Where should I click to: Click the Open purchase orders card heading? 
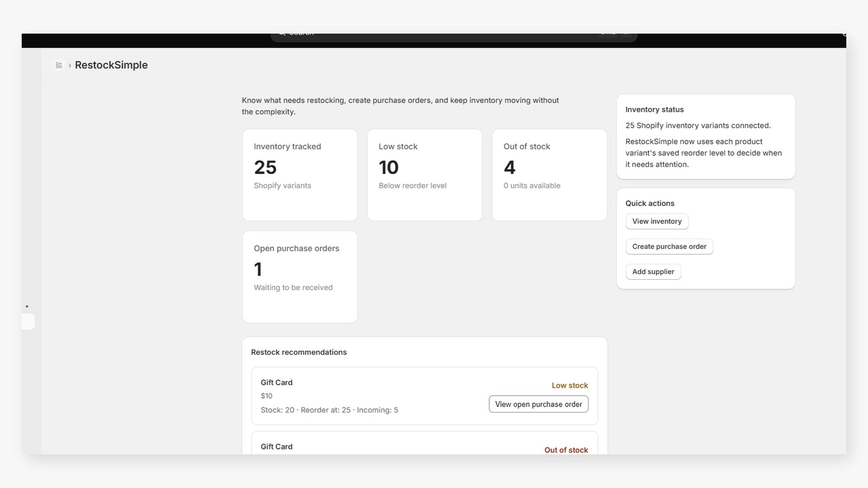pyautogui.click(x=297, y=248)
